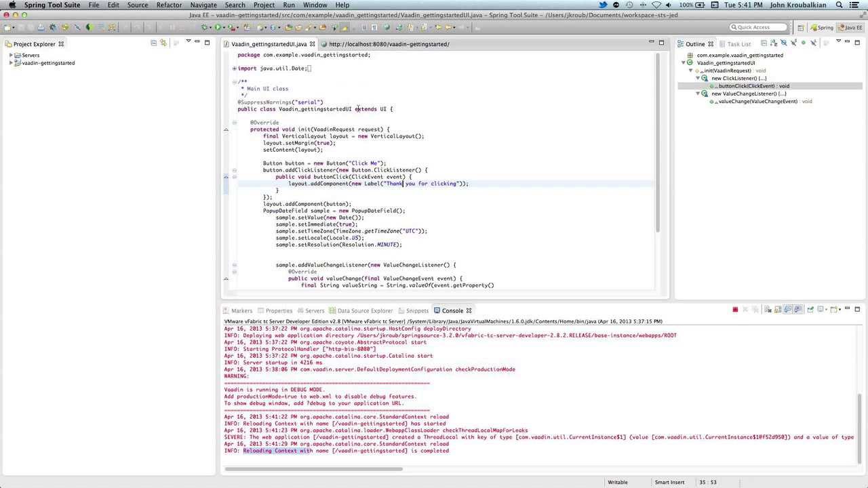
Task: Switch to the localhost:8080 browser tab
Action: click(389, 44)
